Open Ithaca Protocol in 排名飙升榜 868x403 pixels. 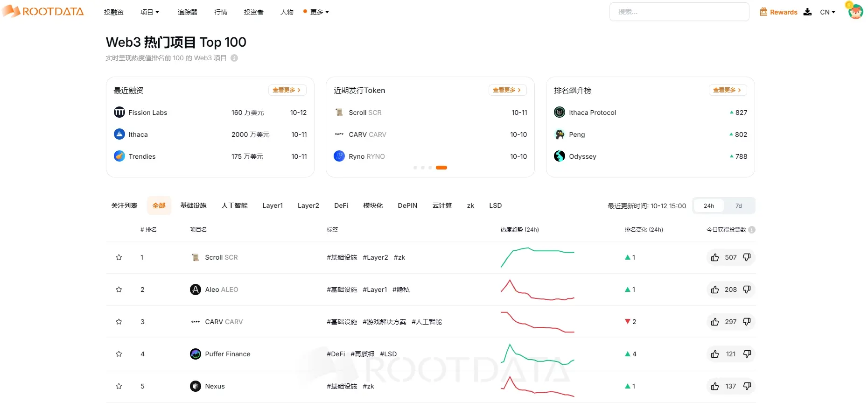pos(592,113)
